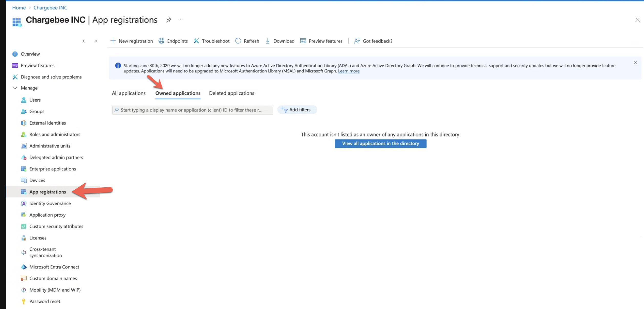
Task: Open Endpoints globe icon in toolbar
Action: pos(162,41)
